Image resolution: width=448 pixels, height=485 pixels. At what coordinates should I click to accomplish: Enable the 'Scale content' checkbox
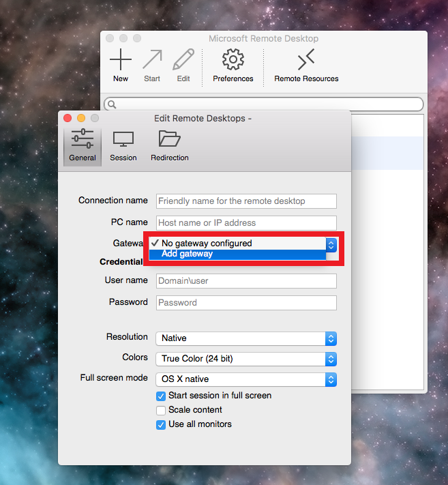tap(161, 410)
